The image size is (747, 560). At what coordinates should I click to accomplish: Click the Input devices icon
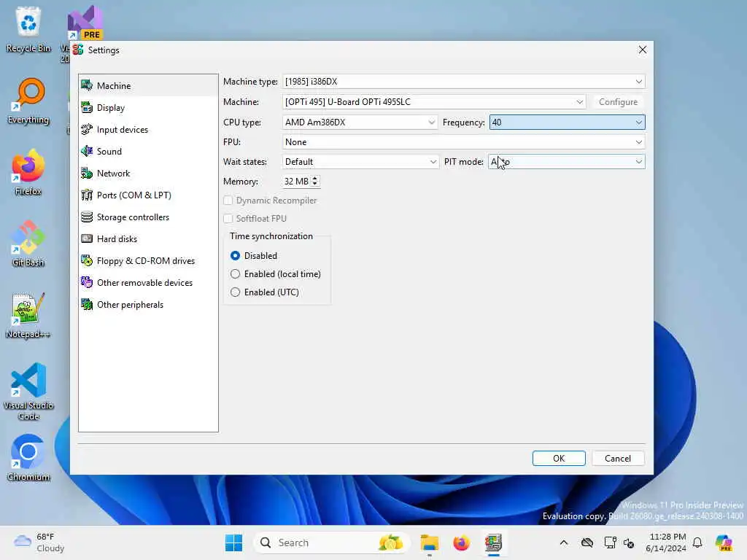click(87, 130)
